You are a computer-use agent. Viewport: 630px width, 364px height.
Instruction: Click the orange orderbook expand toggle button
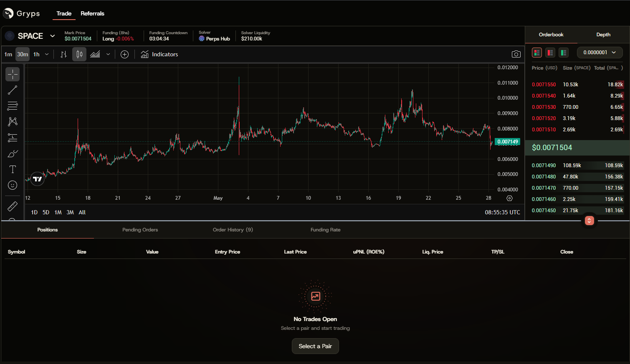(x=589, y=221)
